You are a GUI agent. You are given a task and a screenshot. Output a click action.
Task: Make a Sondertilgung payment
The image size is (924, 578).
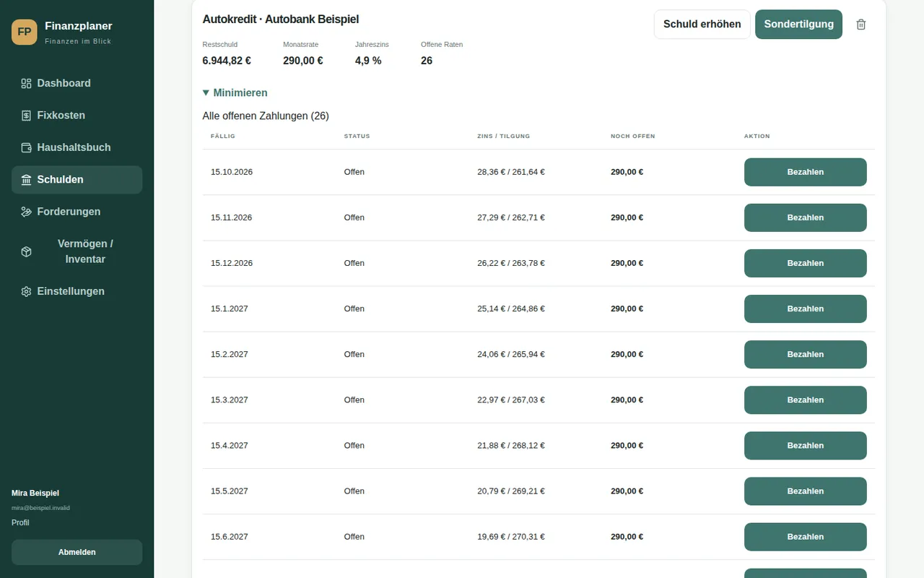(x=798, y=25)
